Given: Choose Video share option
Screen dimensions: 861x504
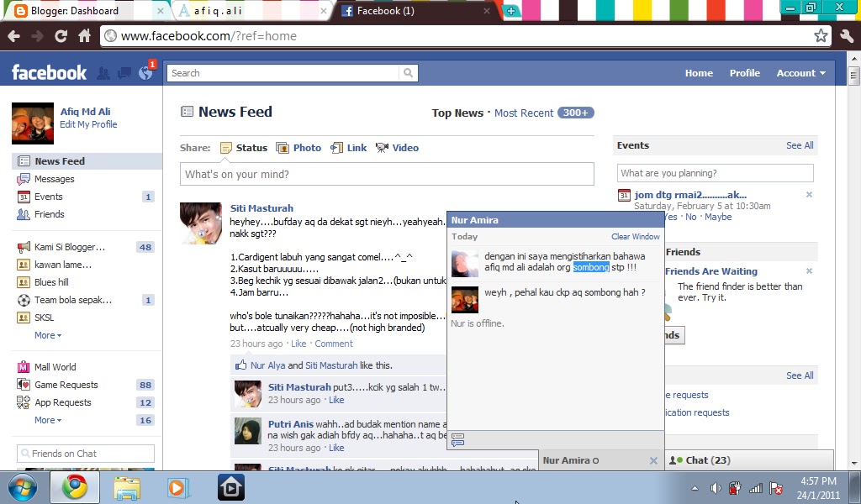Looking at the screenshot, I should pyautogui.click(x=397, y=148).
